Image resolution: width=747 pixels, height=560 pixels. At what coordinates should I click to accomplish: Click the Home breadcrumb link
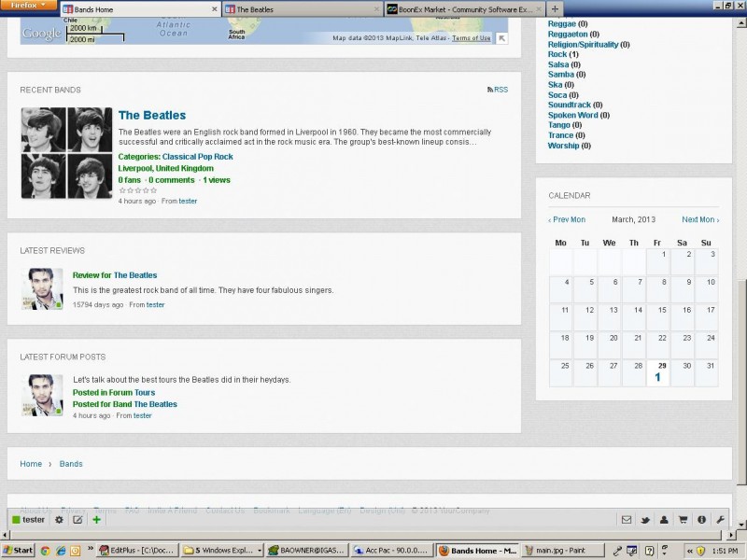coord(31,464)
